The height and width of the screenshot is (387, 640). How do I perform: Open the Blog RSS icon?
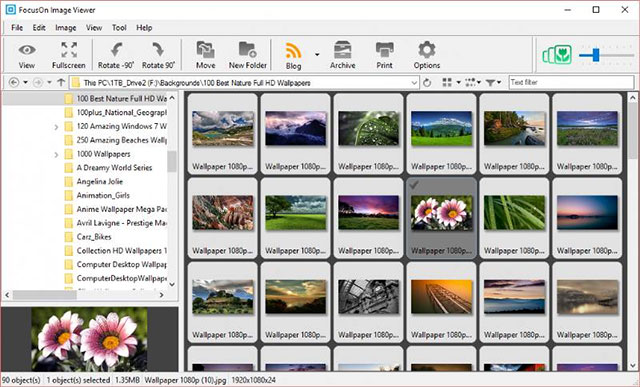coord(293,51)
